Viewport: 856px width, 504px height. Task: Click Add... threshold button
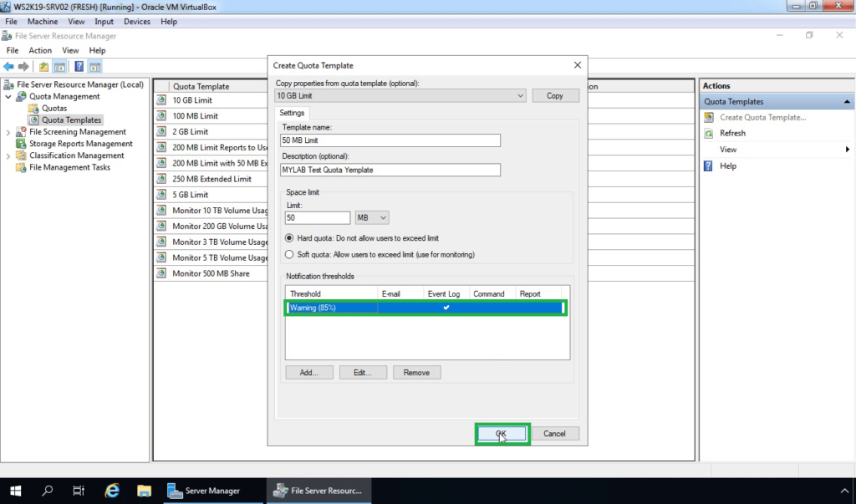tap(309, 373)
